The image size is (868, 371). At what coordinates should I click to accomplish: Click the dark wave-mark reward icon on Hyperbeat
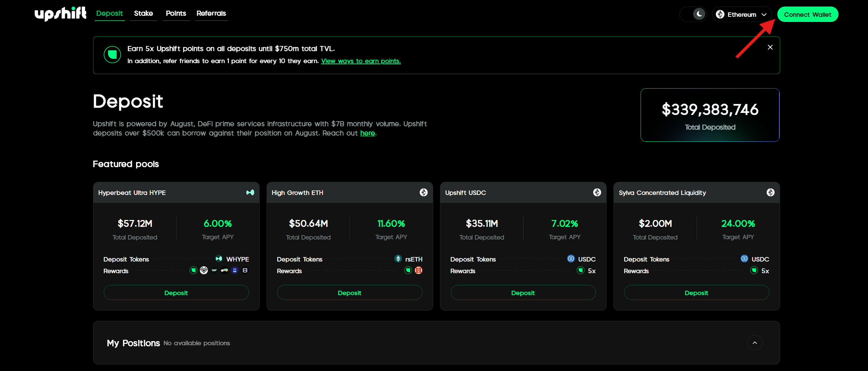pos(214,270)
